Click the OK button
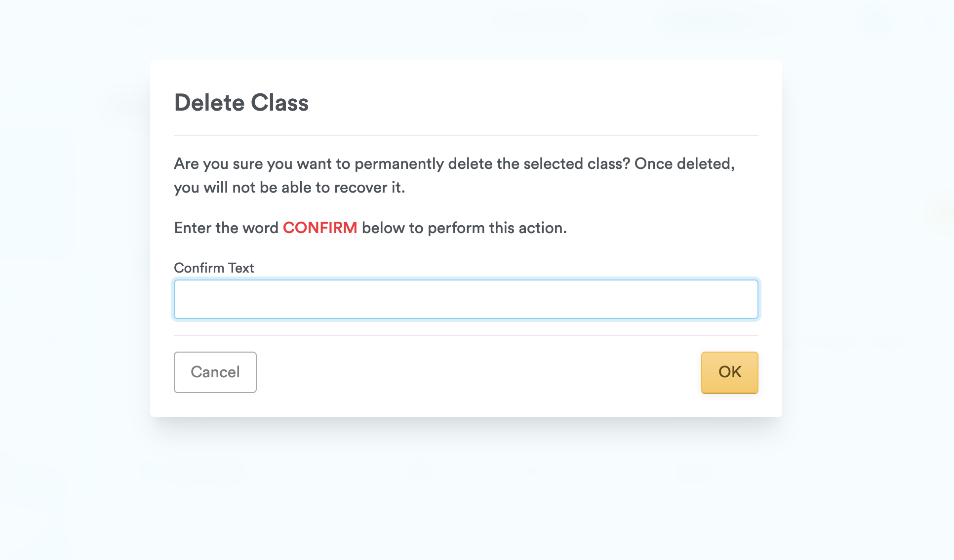This screenshot has height=560, width=954. pyautogui.click(x=729, y=372)
